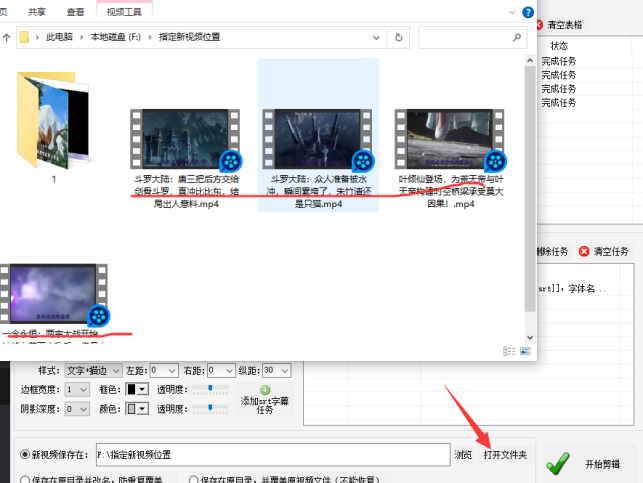The image size is (643, 483).
Task: Open the 样式 文字+描边 dropdown
Action: [93, 371]
